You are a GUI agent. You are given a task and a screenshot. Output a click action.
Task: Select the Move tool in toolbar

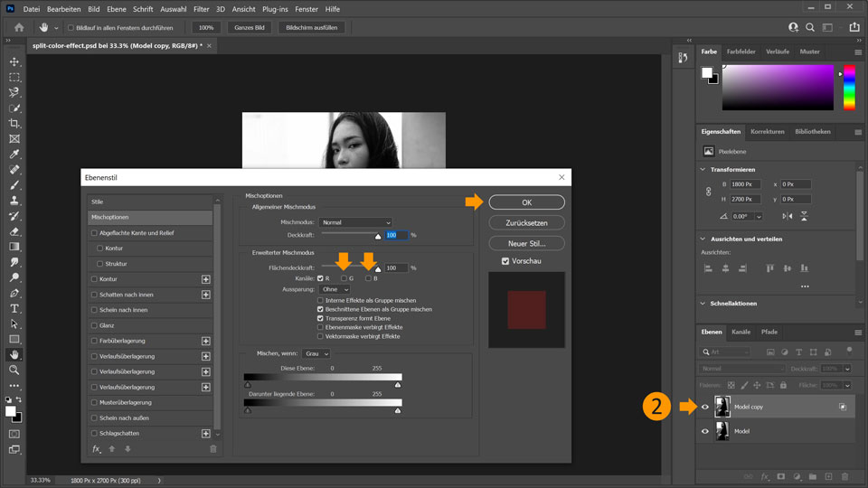(x=14, y=62)
